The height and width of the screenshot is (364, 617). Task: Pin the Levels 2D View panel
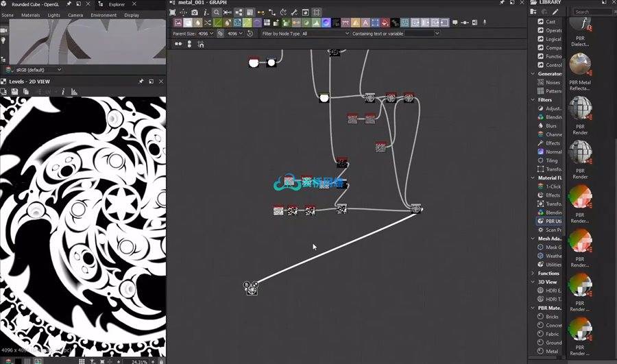tap(141, 82)
